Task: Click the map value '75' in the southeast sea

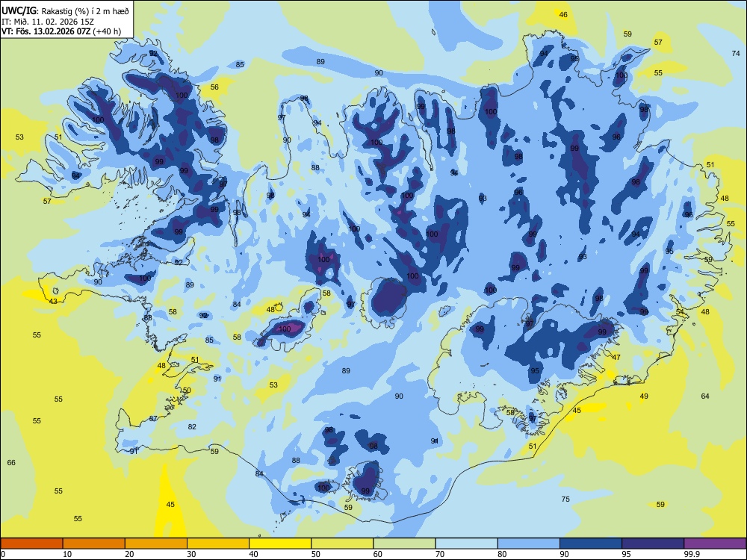Action: tap(565, 499)
